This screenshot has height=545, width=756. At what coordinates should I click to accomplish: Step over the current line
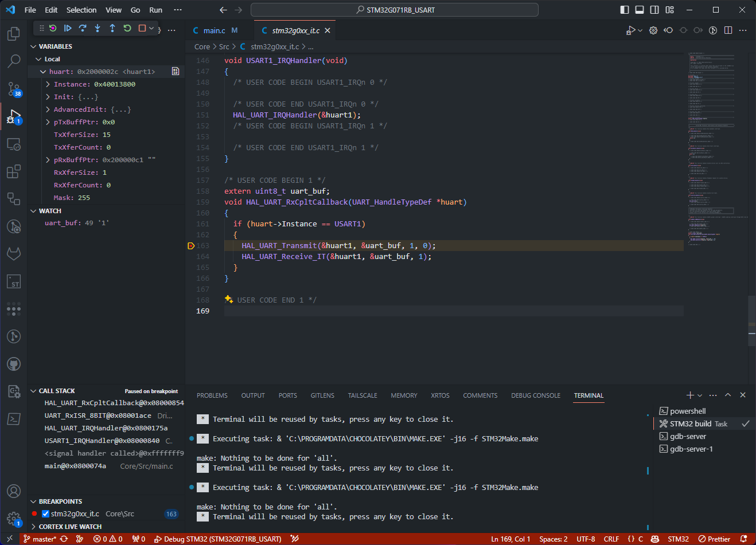[82, 28]
